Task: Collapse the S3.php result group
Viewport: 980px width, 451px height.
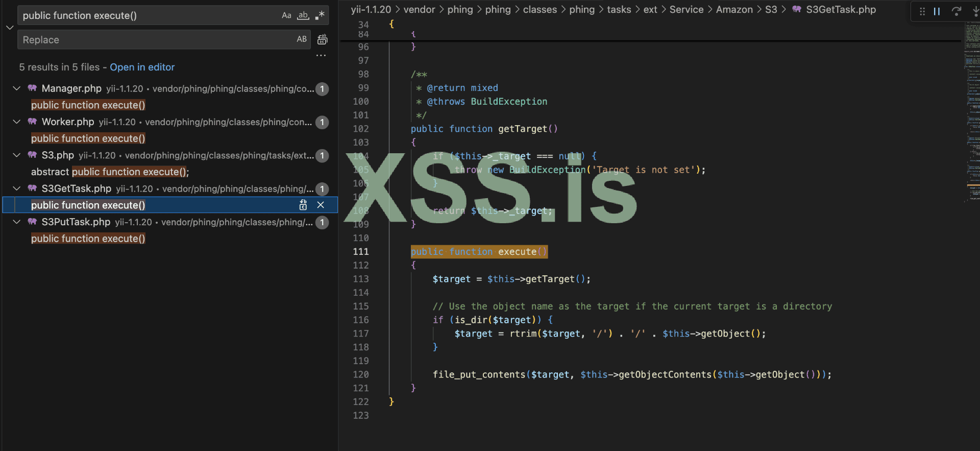Action: [17, 155]
